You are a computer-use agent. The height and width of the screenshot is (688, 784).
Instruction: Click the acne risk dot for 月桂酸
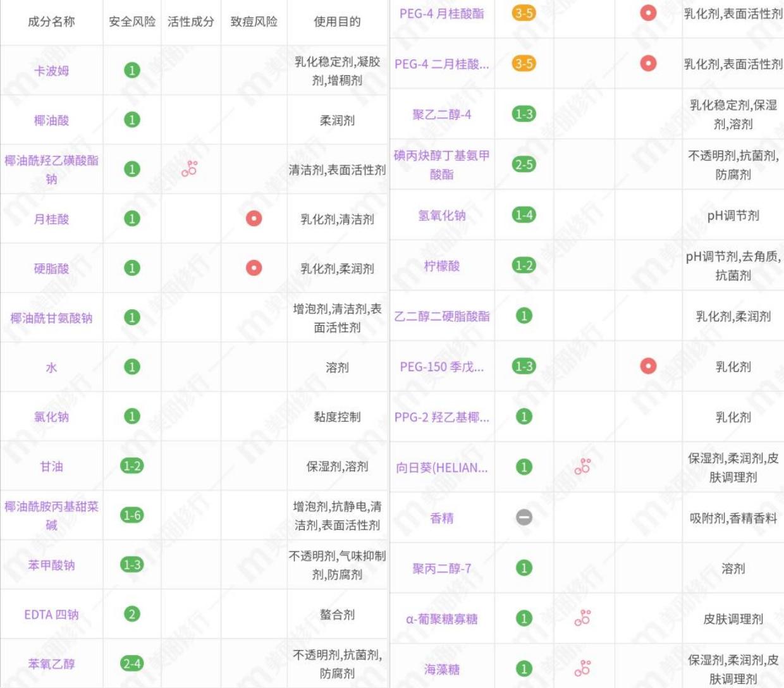pos(254,218)
